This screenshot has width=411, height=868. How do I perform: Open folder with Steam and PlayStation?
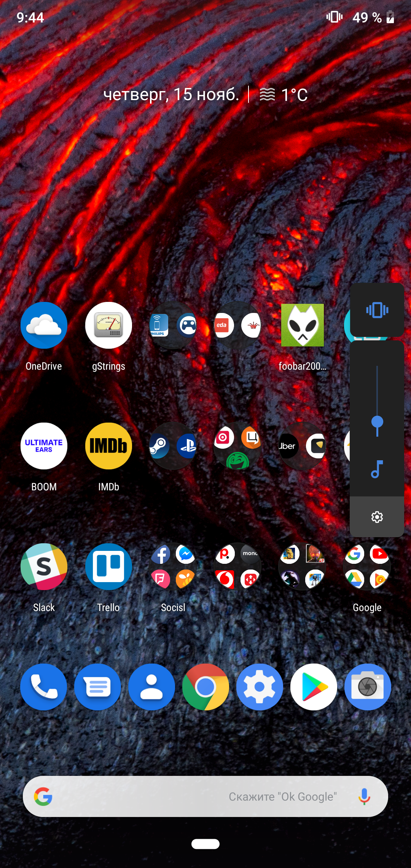coord(173,446)
